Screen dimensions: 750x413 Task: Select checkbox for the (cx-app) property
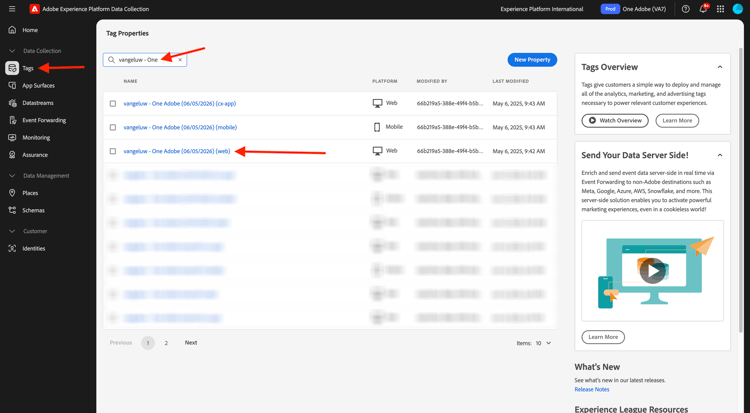[113, 103]
